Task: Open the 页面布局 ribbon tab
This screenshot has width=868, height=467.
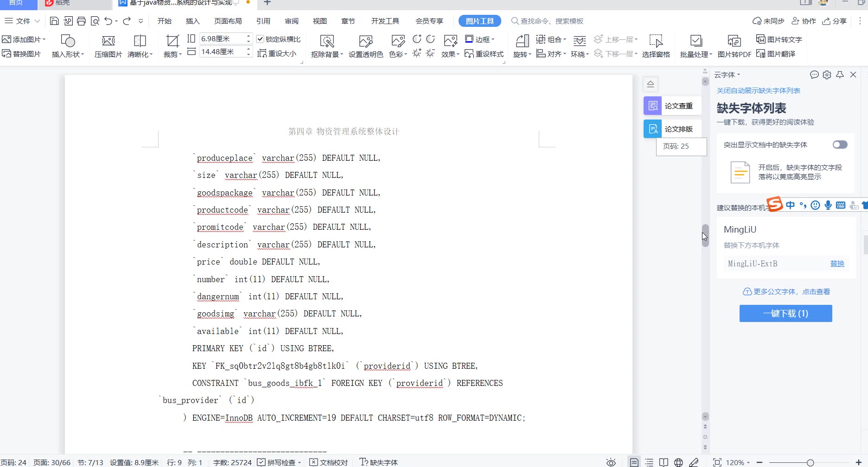Action: click(x=228, y=21)
